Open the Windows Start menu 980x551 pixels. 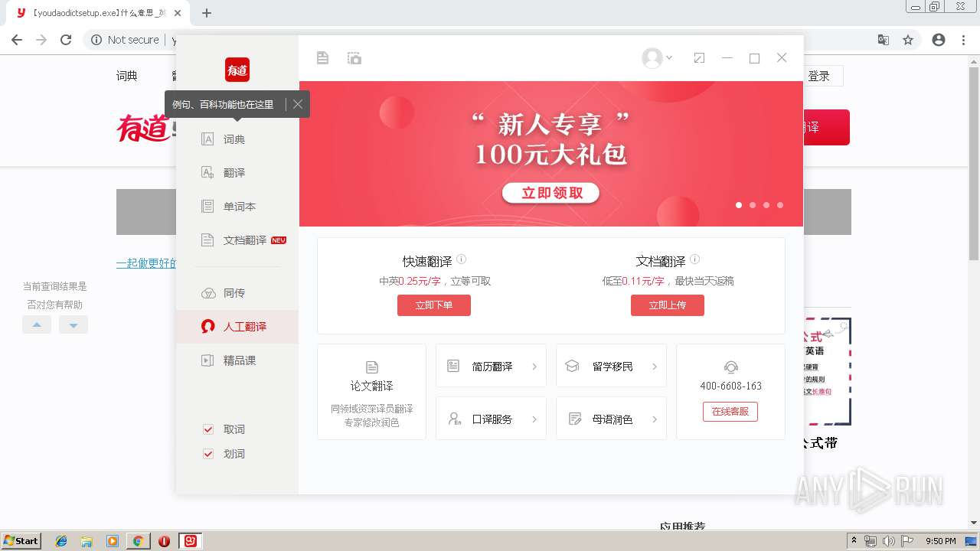click(21, 541)
